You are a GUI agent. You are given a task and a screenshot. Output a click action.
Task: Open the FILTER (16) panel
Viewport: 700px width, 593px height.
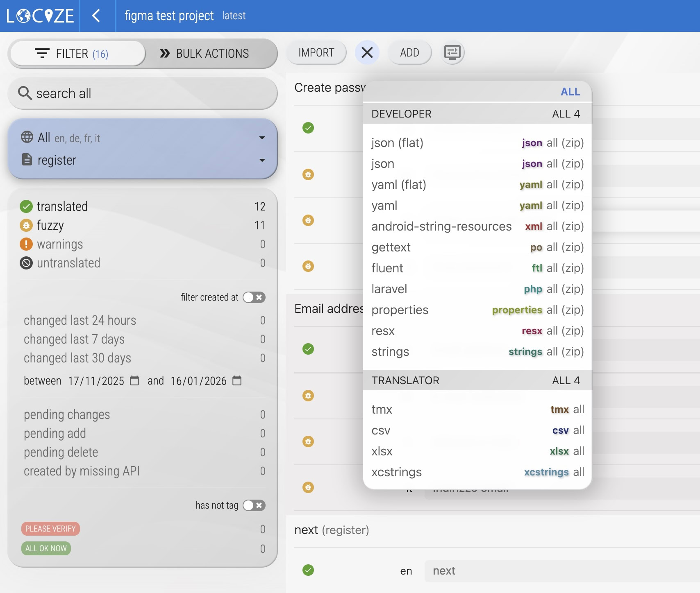pyautogui.click(x=77, y=54)
